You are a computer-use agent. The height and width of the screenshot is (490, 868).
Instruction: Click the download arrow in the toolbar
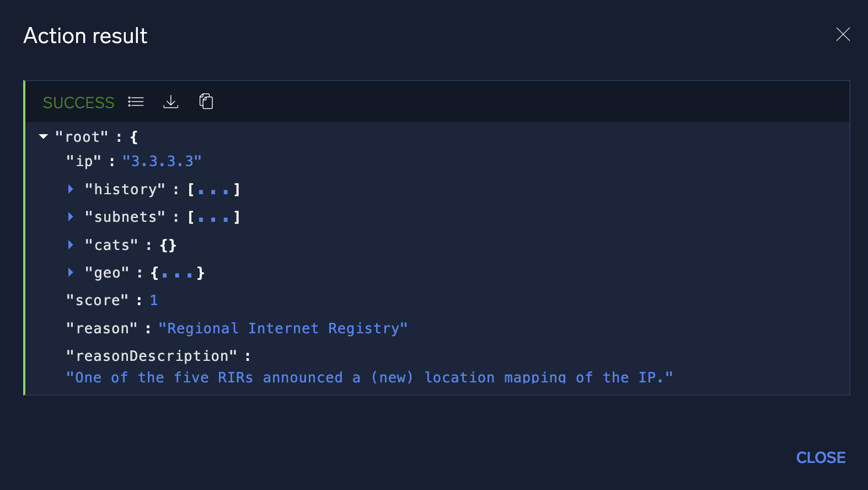click(171, 102)
